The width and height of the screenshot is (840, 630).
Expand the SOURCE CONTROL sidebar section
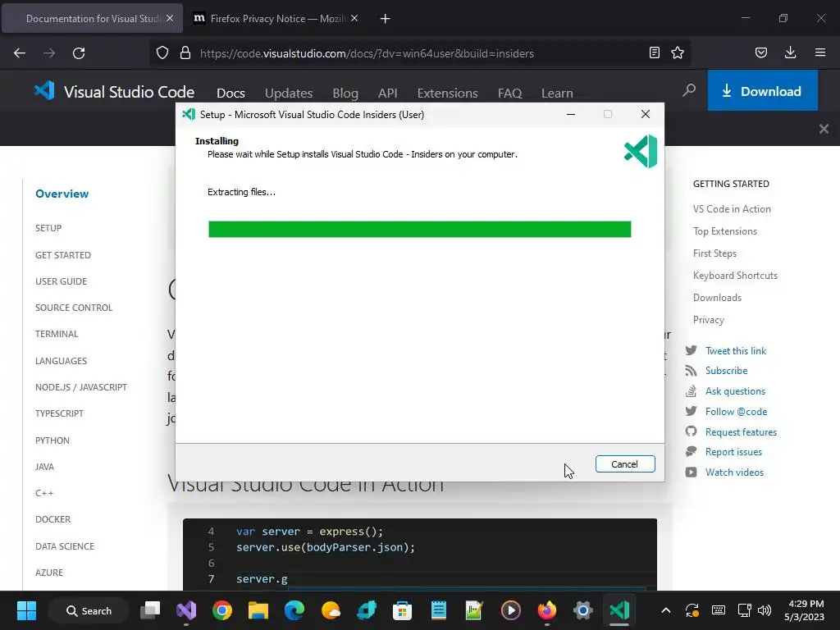(74, 308)
